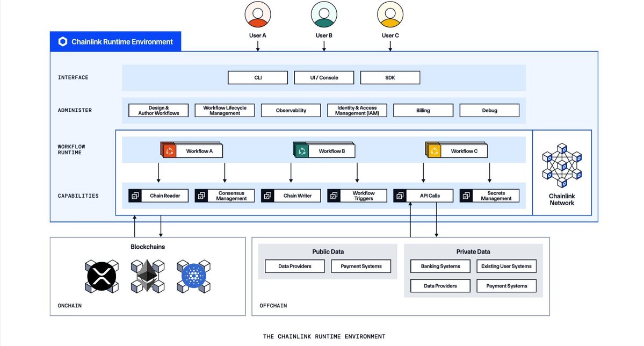Screen dimensions: 644x346
Task: Click the User A avatar icon
Action: 257,15
